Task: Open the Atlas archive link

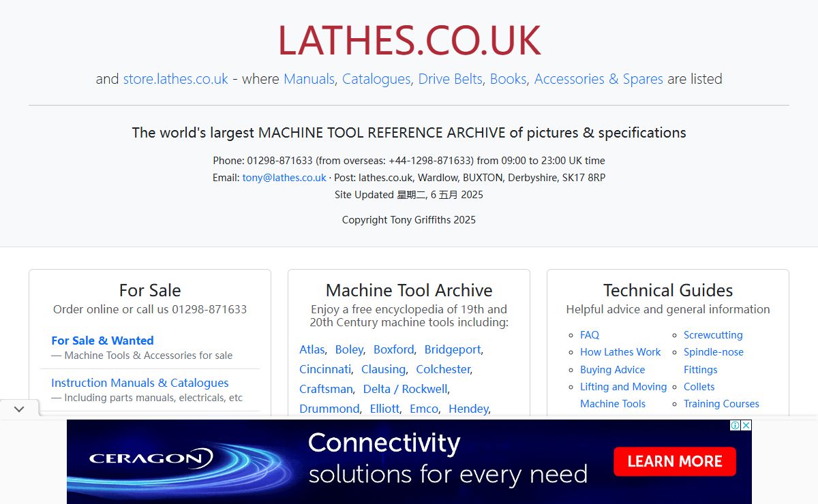Action: click(312, 349)
